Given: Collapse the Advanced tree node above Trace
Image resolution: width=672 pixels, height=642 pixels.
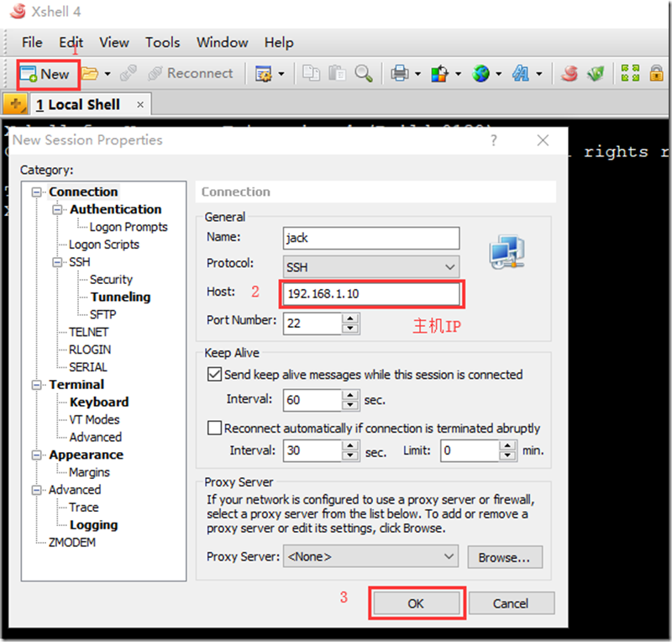Looking at the screenshot, I should tap(37, 490).
